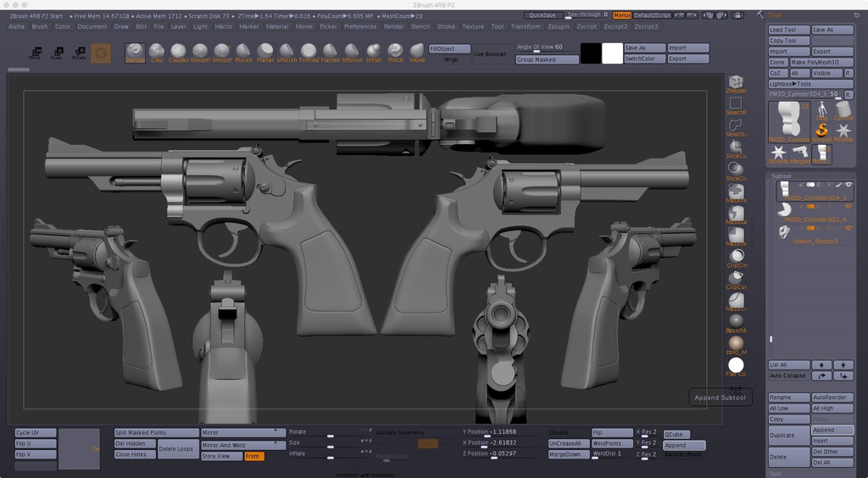868x478 pixels.
Task: Expand the Split section
Action: pos(775,474)
